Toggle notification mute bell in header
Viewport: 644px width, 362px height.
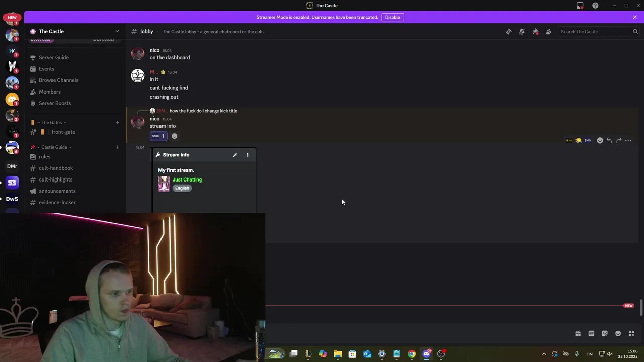[x=522, y=31]
